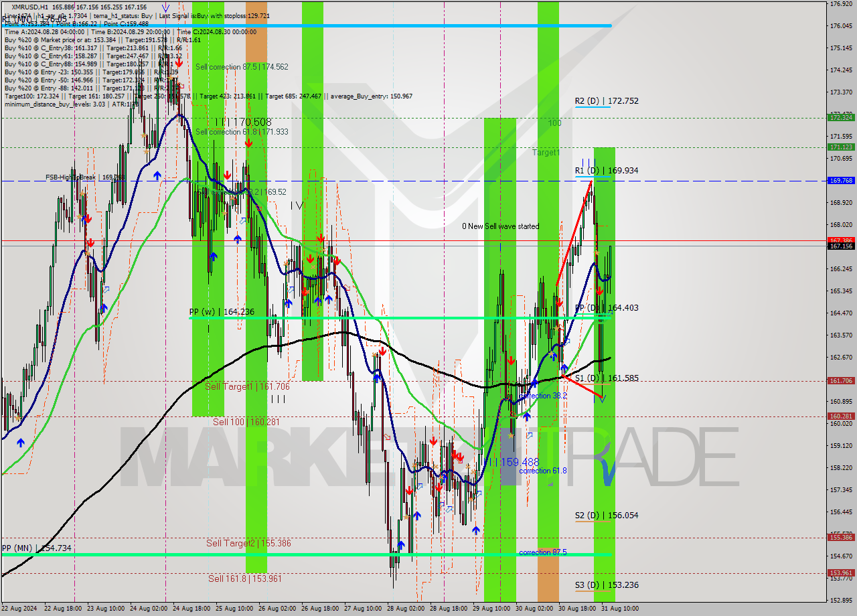Click the 161.706 price axis tag

[841, 380]
